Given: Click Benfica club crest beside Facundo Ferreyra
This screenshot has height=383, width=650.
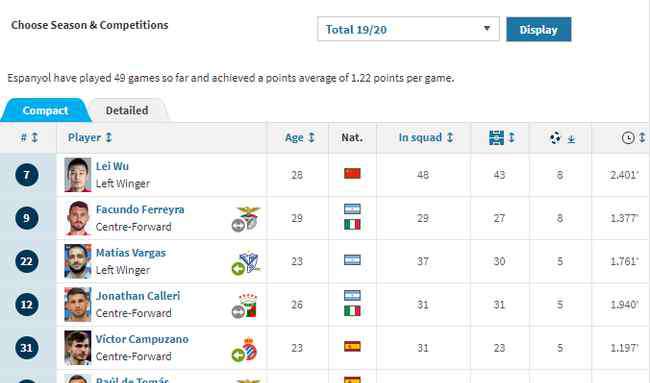Looking at the screenshot, I should (x=246, y=218).
